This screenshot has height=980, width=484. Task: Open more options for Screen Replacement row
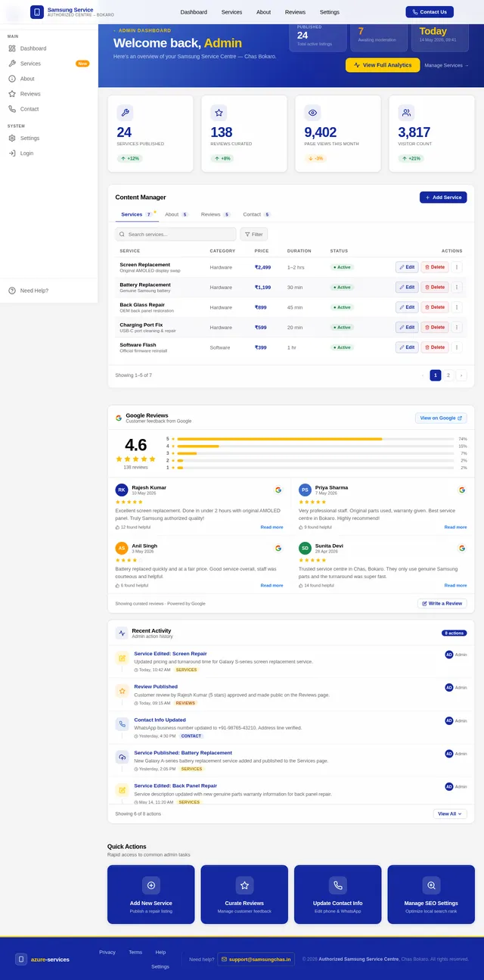tap(456, 267)
